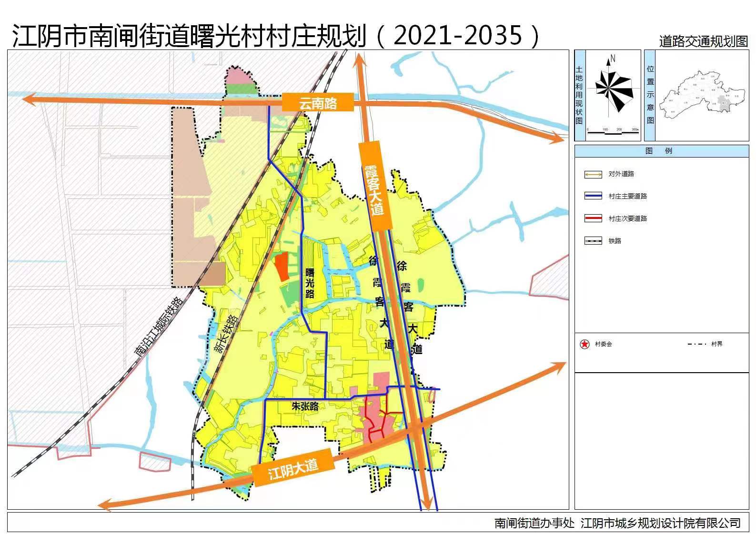Click the red star 村委会 legend icon

pyautogui.click(x=585, y=344)
